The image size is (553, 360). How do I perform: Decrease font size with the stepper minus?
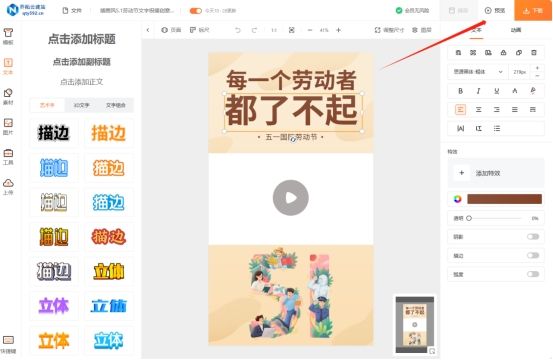pyautogui.click(x=537, y=75)
